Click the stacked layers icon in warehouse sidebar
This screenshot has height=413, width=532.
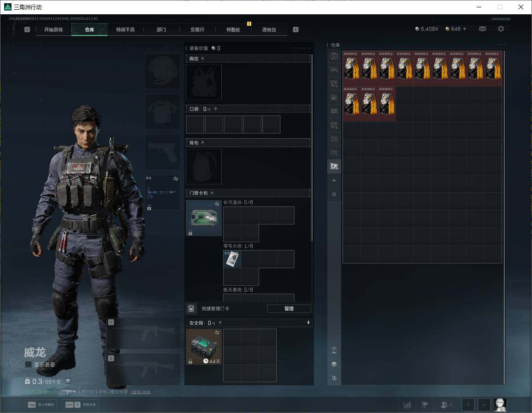pyautogui.click(x=334, y=364)
